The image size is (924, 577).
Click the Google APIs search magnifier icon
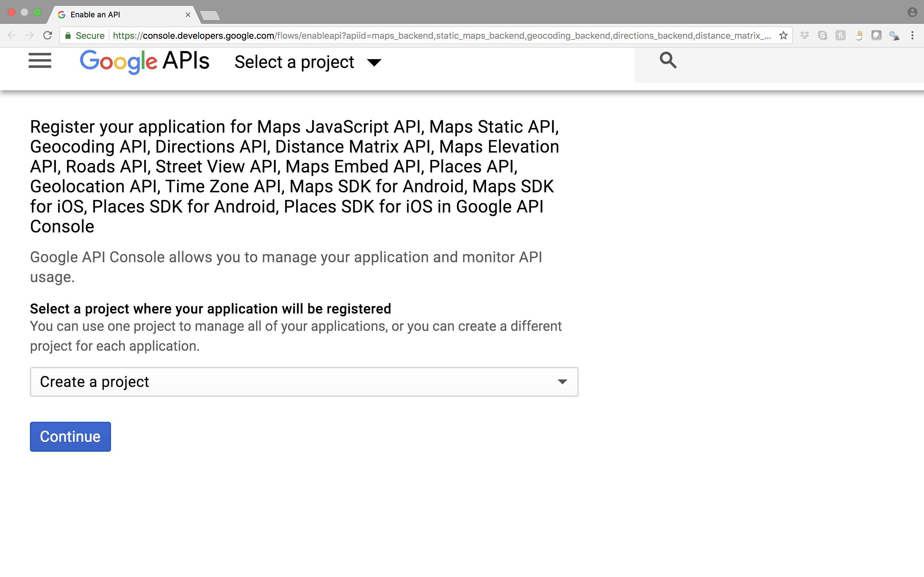(x=668, y=60)
